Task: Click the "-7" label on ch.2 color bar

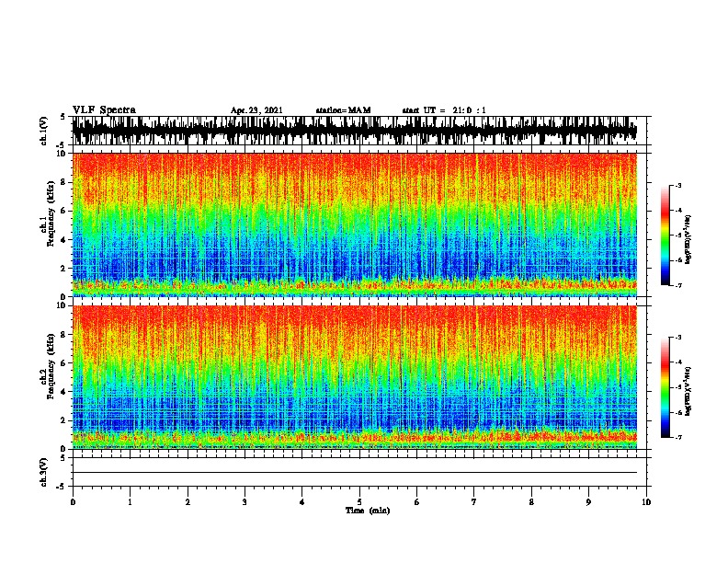Action: (677, 438)
